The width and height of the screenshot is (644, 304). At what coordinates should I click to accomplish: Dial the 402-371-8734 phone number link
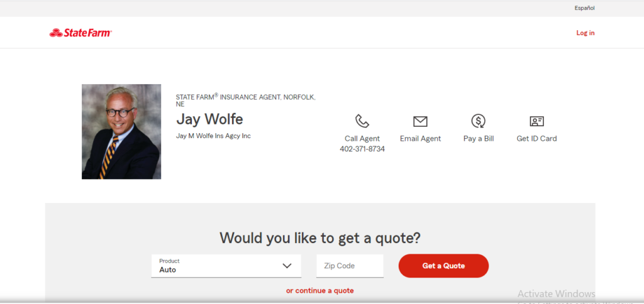click(x=362, y=149)
